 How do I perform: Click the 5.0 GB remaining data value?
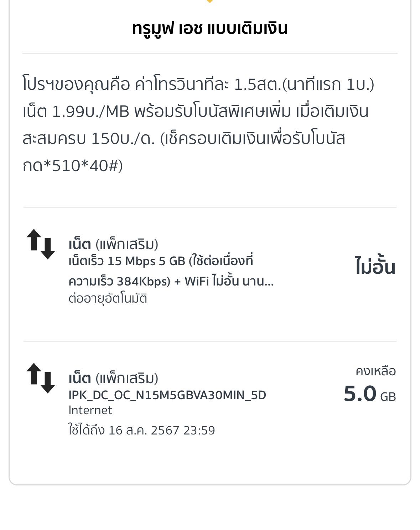369,394
